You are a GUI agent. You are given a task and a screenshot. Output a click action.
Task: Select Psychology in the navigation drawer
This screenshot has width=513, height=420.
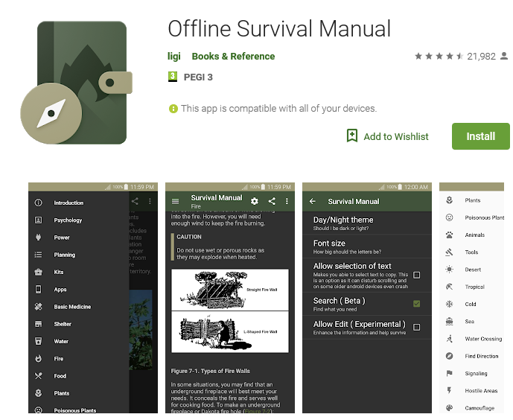click(x=68, y=220)
